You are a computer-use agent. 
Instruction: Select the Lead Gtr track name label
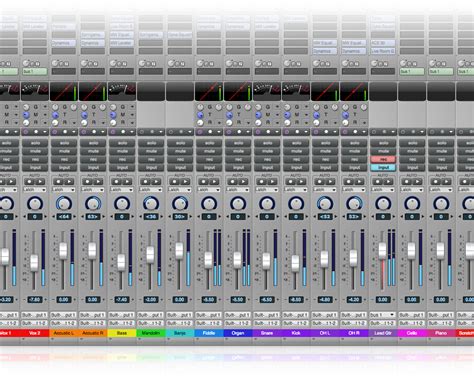tap(383, 333)
